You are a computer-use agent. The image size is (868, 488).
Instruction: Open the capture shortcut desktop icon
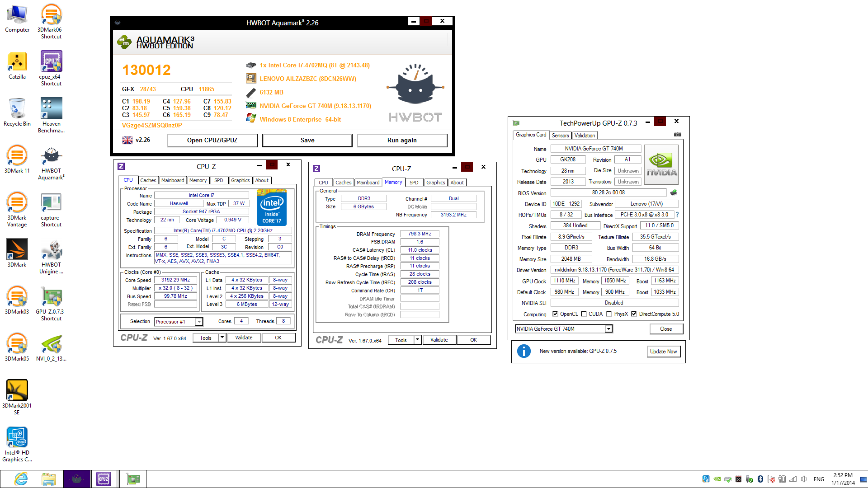tap(51, 209)
